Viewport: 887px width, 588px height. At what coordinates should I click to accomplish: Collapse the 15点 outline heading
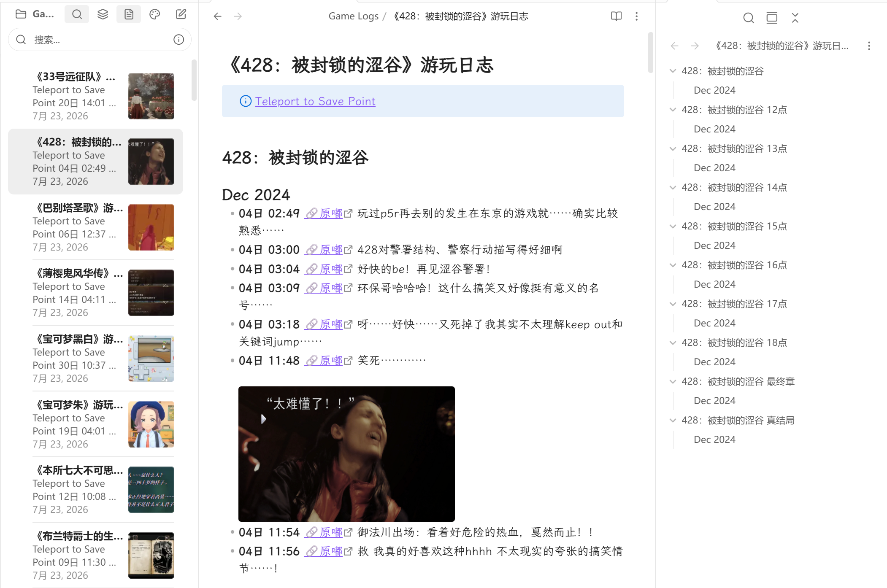(x=673, y=226)
